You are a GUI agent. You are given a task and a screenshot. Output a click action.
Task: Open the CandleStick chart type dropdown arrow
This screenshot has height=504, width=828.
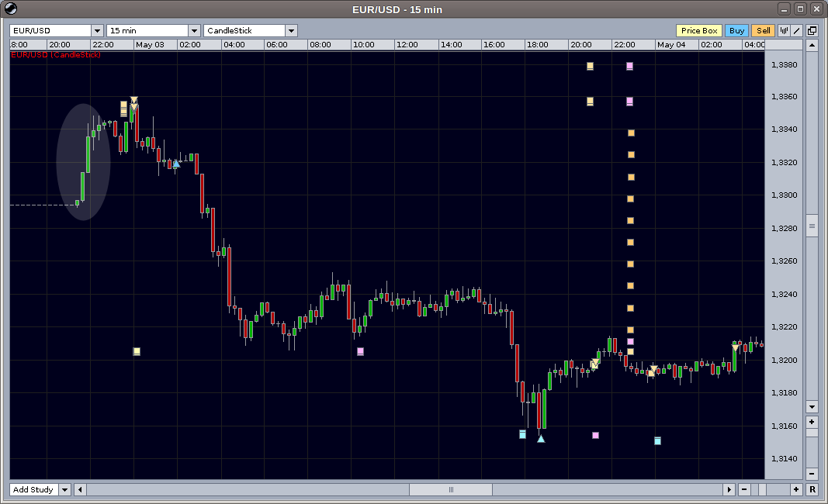[292, 30]
